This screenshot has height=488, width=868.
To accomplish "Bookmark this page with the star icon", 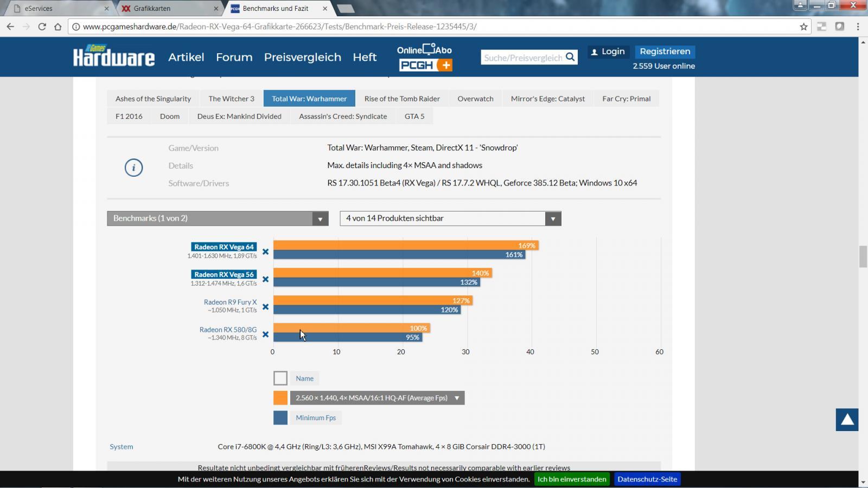I will (804, 27).
